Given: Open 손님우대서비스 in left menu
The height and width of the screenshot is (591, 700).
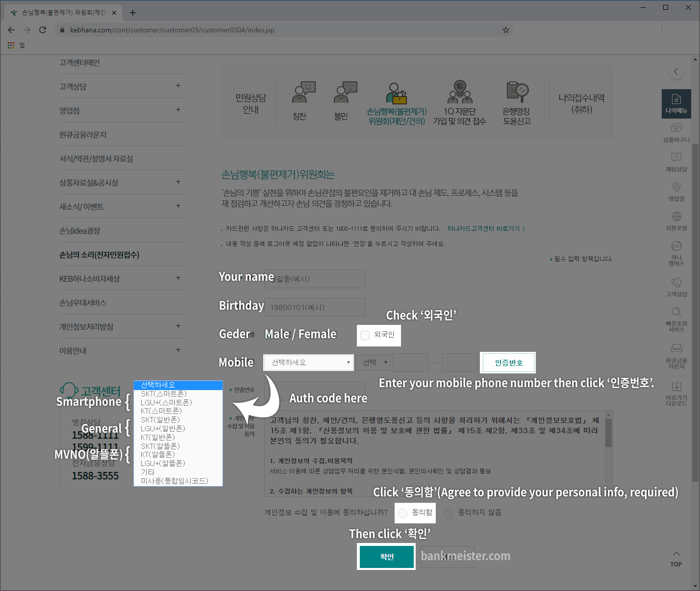Looking at the screenshot, I should pyautogui.click(x=83, y=303).
